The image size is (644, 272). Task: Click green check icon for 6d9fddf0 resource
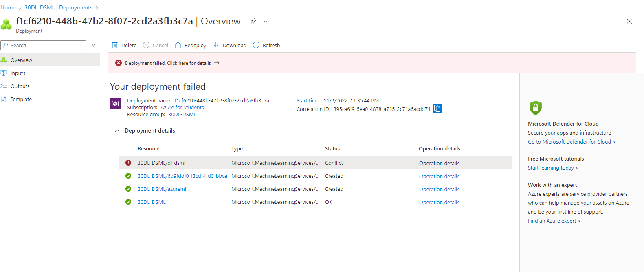pos(128,176)
